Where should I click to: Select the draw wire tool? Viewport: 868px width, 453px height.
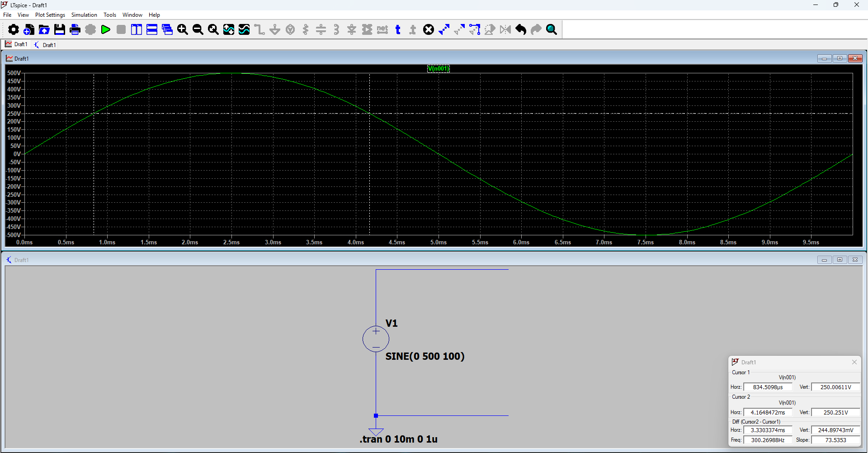coord(259,30)
